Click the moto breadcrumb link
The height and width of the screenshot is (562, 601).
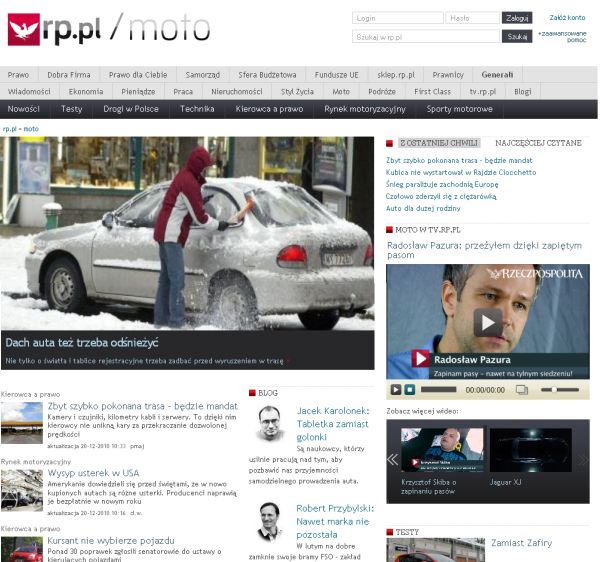[x=31, y=129]
